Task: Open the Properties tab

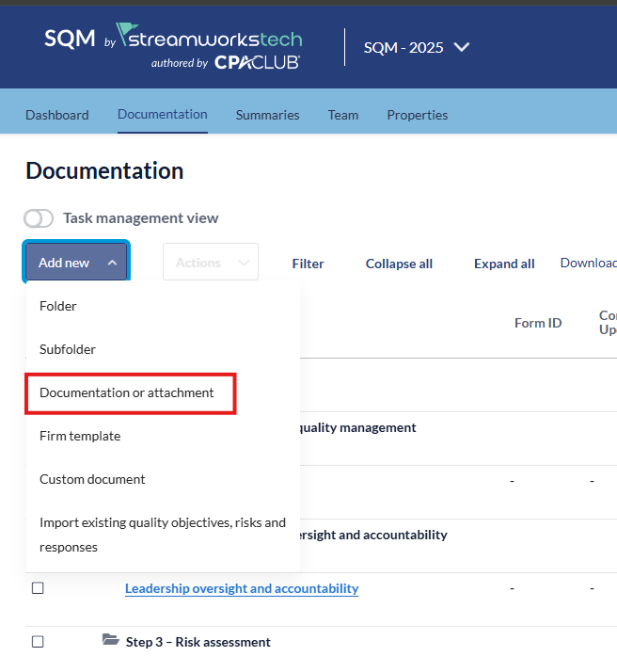Action: coord(417,115)
